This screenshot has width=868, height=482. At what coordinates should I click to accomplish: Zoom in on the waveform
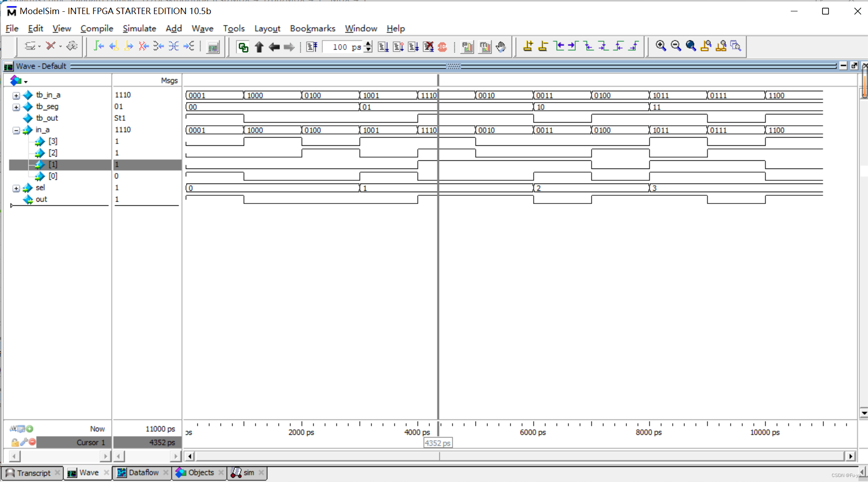click(x=661, y=46)
